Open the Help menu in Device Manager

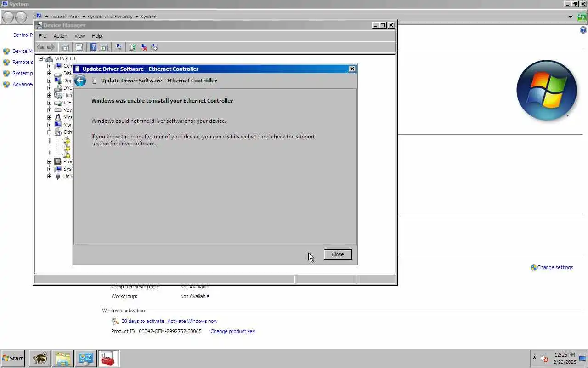coord(96,36)
